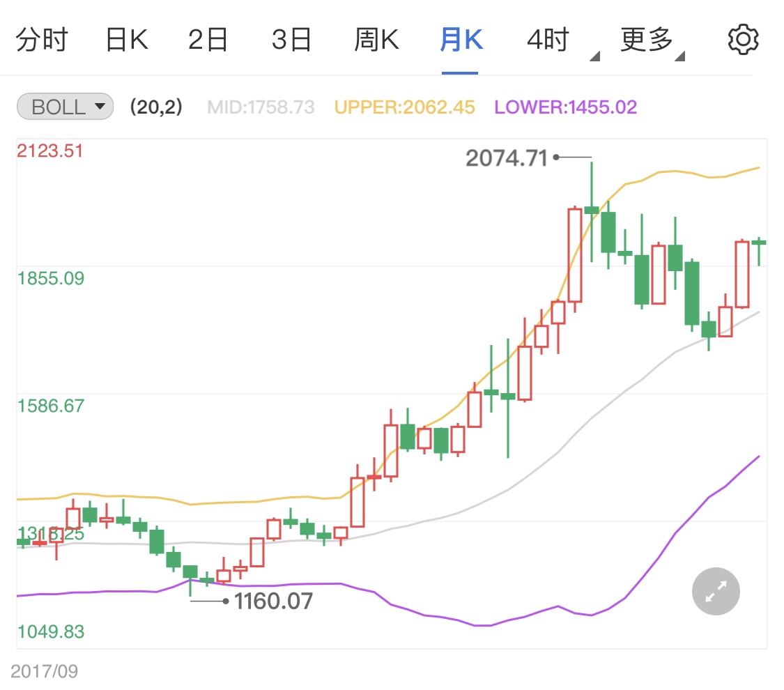Screen dimensions: 784x690
Task: Click the 1855.09 axis price label
Action: tap(50, 278)
